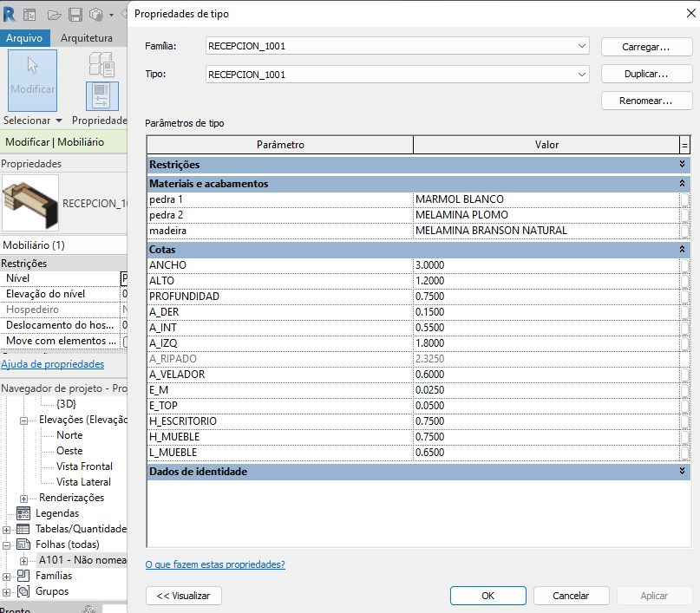Click the Grupos icon in browser
This screenshot has height=613, width=700.
(23, 591)
